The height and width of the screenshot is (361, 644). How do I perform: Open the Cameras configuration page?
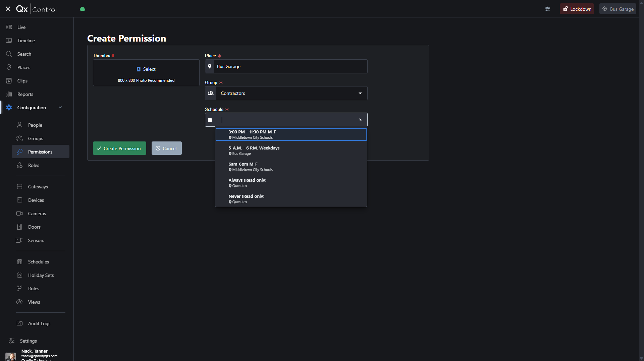(x=37, y=214)
